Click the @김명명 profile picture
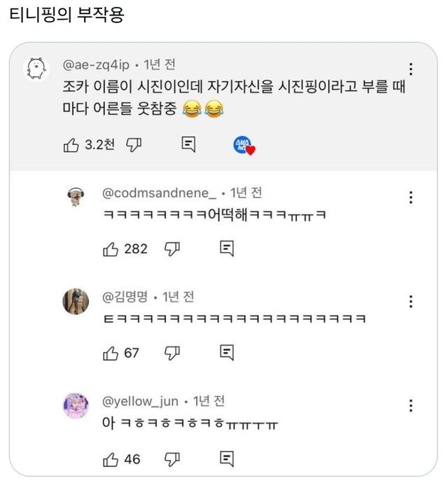The height and width of the screenshot is (488, 448). pos(76,302)
